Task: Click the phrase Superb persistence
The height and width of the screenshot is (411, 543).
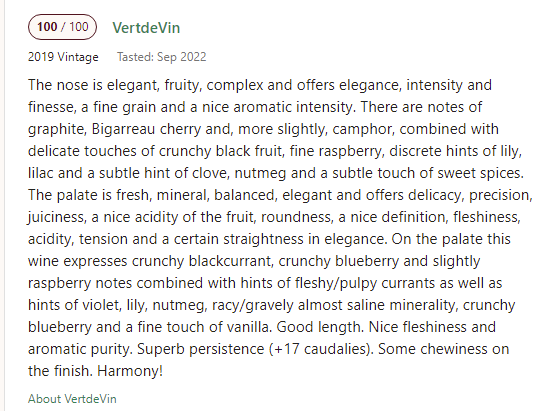Action: pyautogui.click(x=201, y=349)
